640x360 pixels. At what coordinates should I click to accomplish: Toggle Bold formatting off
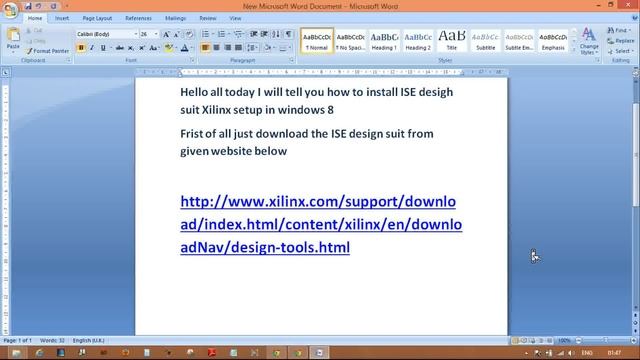click(81, 48)
